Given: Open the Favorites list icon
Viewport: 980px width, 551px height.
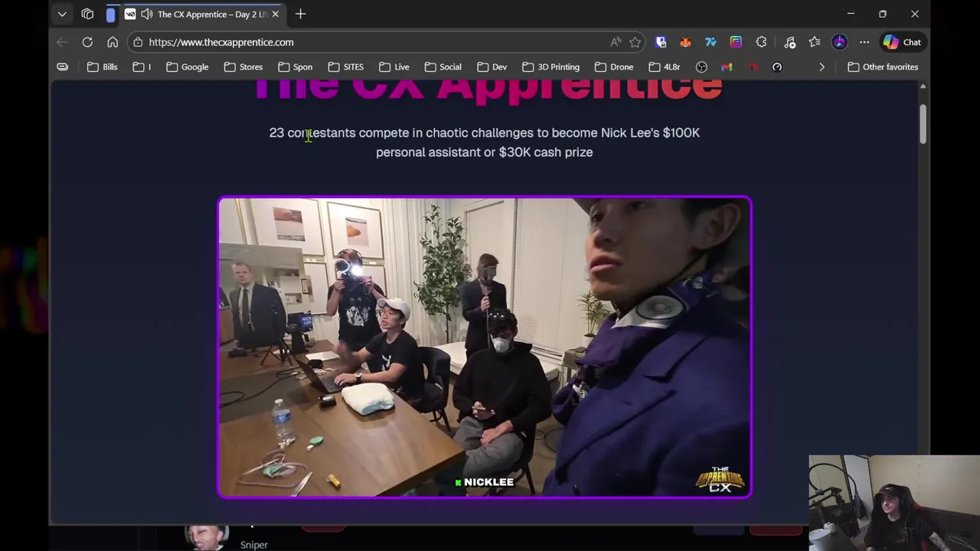Looking at the screenshot, I should coord(815,42).
